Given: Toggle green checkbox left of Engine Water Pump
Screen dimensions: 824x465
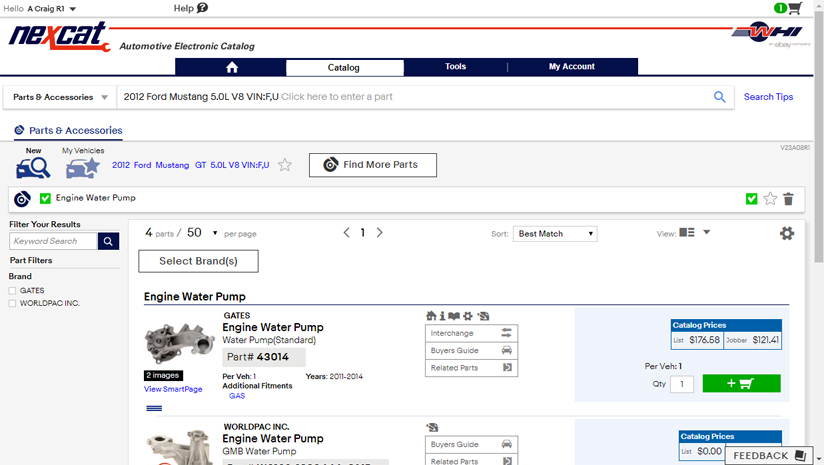Looking at the screenshot, I should (45, 198).
